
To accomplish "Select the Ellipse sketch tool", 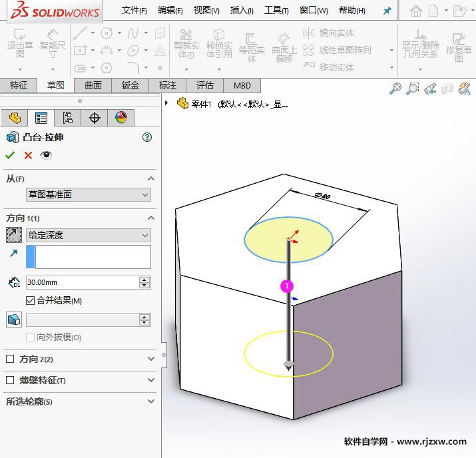I will [x=133, y=51].
